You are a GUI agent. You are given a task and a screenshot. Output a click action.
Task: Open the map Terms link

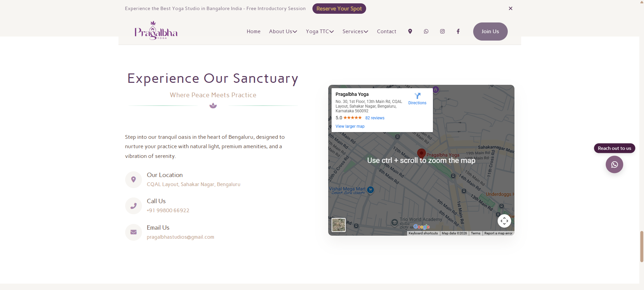coord(476,233)
